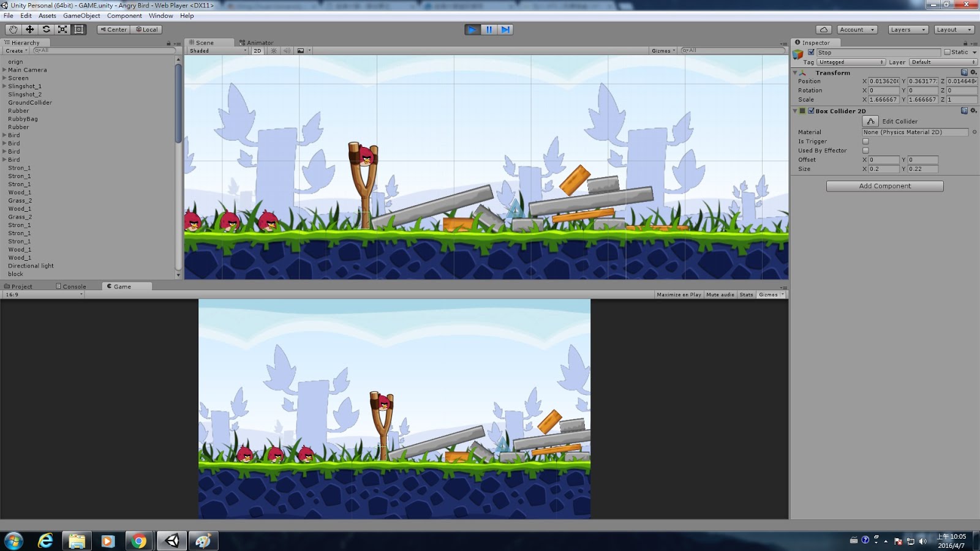Viewport: 980px width, 551px height.
Task: Toggle scene effects image icon
Action: pos(301,51)
